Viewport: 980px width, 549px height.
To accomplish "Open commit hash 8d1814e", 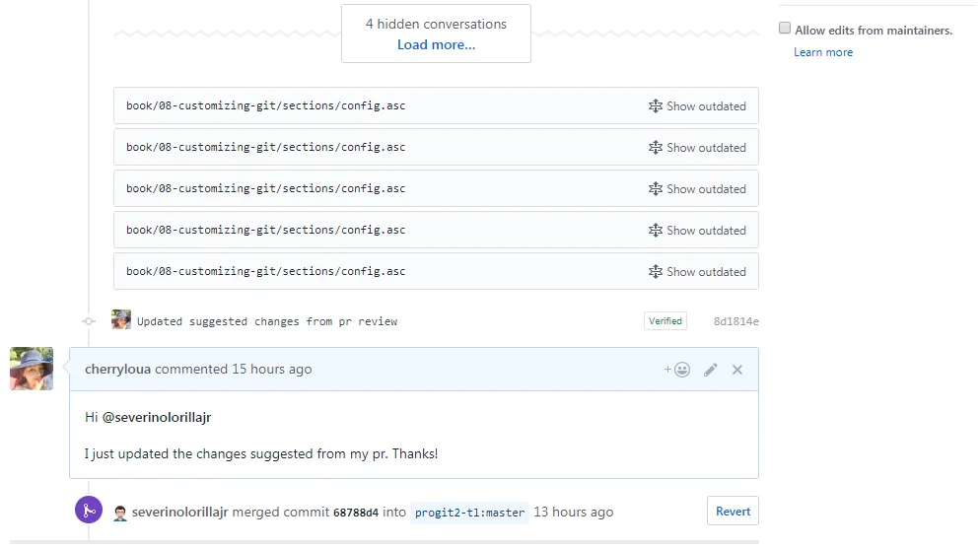I will pyautogui.click(x=736, y=321).
